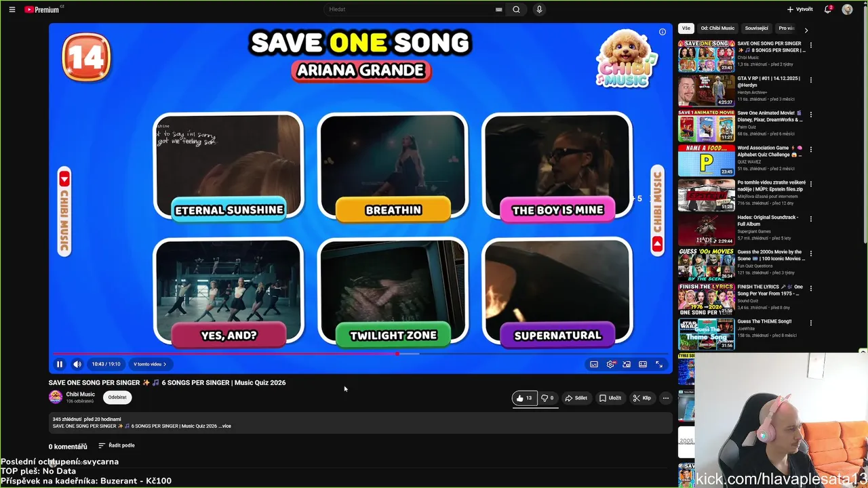Open 'Save One Animated Movie' thumbnail
The width and height of the screenshot is (868, 488).
pos(707,125)
